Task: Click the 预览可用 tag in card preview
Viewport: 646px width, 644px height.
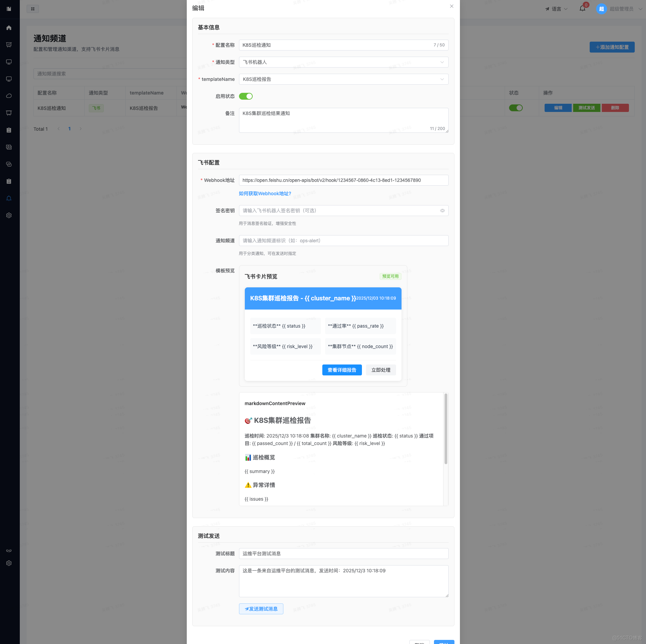Action: pyautogui.click(x=390, y=276)
